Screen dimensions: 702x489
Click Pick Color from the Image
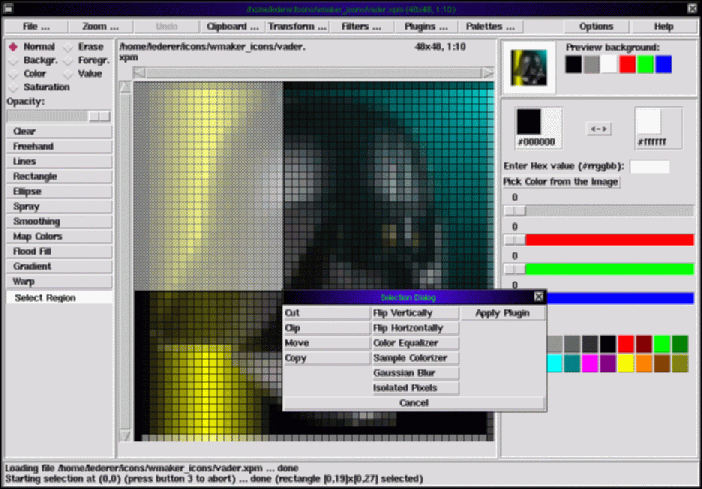(561, 182)
